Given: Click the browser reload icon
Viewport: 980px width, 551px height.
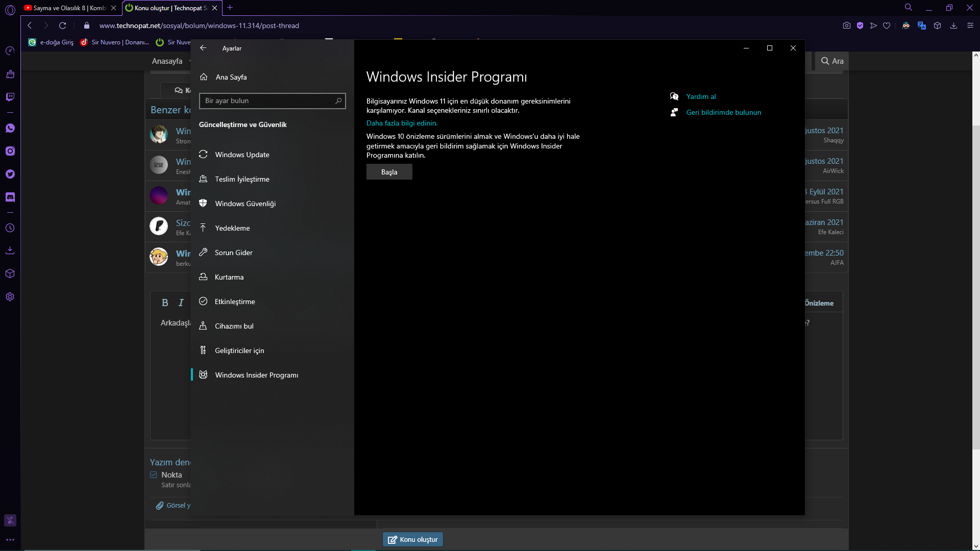Looking at the screenshot, I should click(x=62, y=26).
